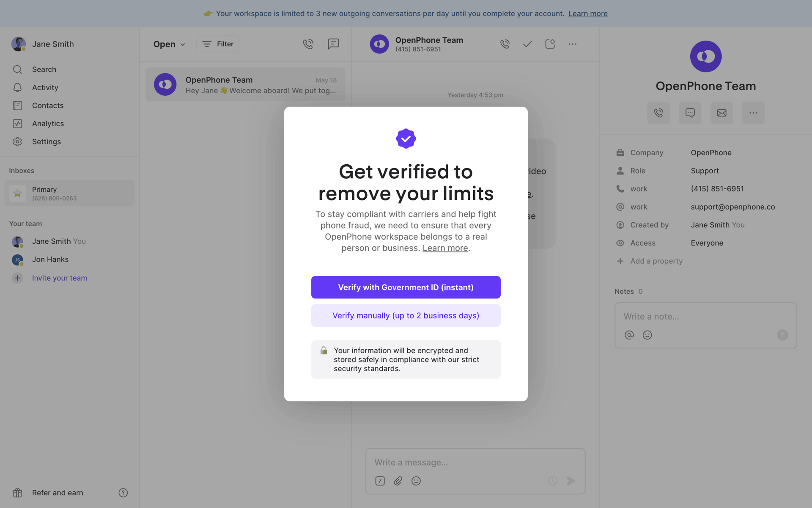Verify with Government ID (instant)
812x508 pixels.
pos(406,287)
